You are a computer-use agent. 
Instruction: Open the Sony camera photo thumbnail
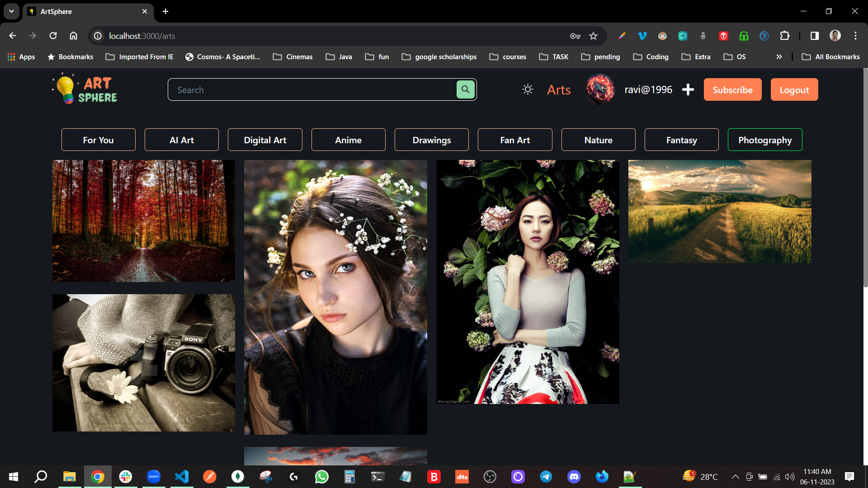144,363
